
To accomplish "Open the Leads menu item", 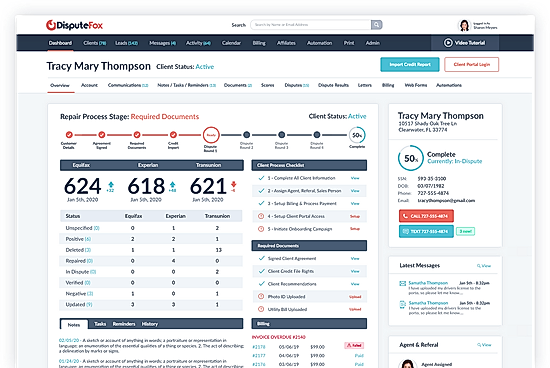I will 127,43.
